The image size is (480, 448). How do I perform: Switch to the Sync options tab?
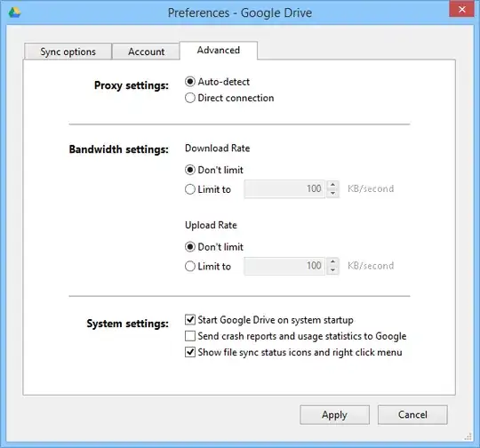pos(68,52)
